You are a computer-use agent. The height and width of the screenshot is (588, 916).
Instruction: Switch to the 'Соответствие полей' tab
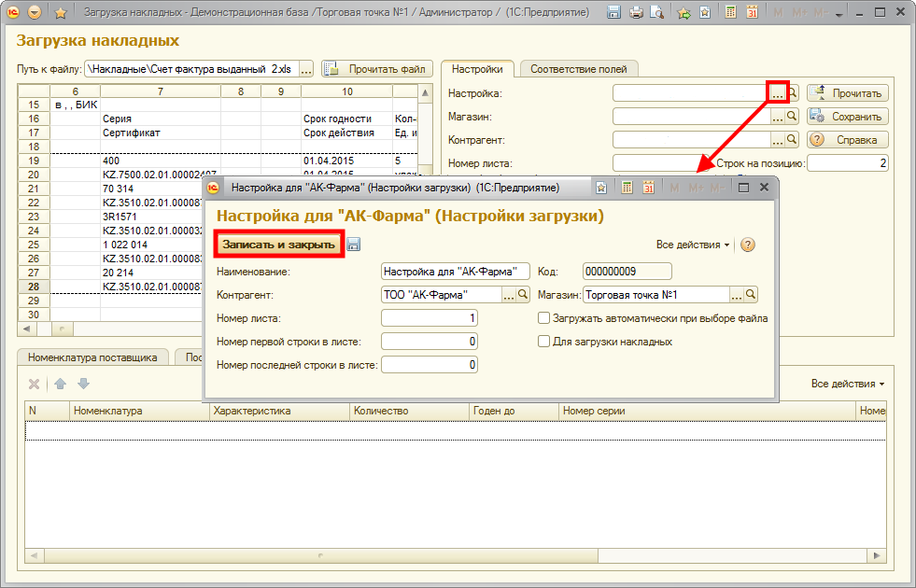point(579,69)
